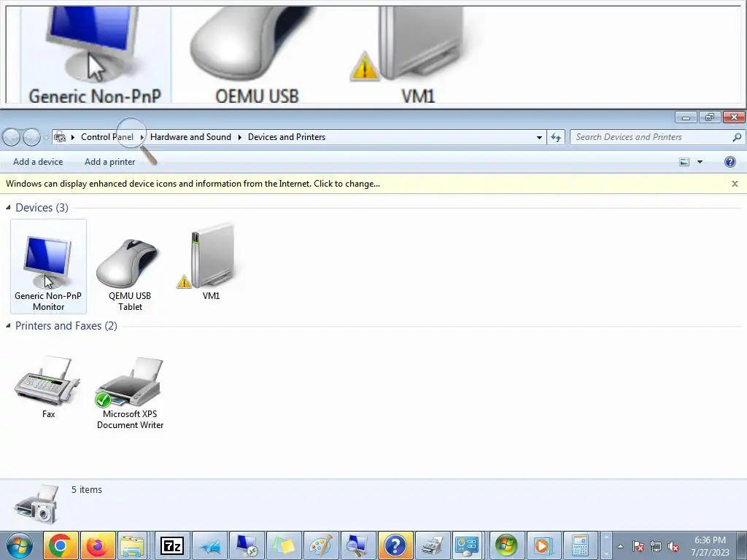This screenshot has height=560, width=747.
Task: Collapse the Devices (3) group
Action: 8,207
